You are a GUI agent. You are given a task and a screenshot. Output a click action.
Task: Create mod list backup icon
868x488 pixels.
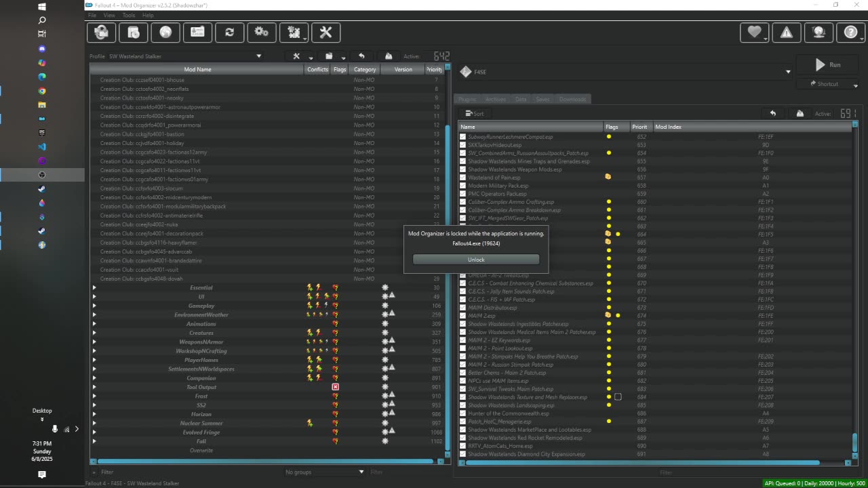(x=389, y=56)
